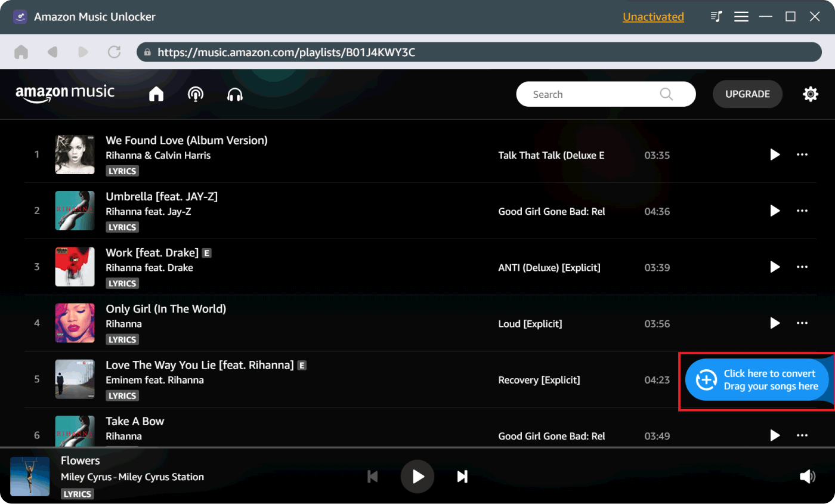Open Amazon Music settings gear
Image resolution: width=835 pixels, height=504 pixels.
[811, 94]
